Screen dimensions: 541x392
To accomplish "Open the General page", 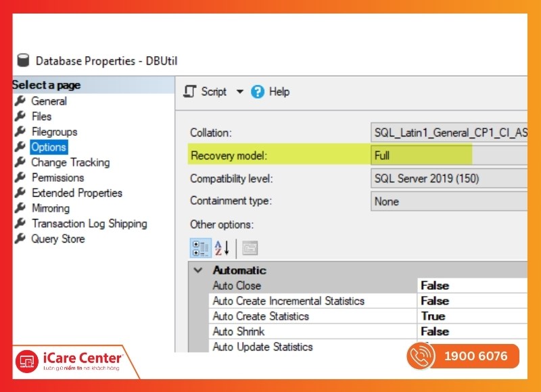I will pyautogui.click(x=49, y=101).
